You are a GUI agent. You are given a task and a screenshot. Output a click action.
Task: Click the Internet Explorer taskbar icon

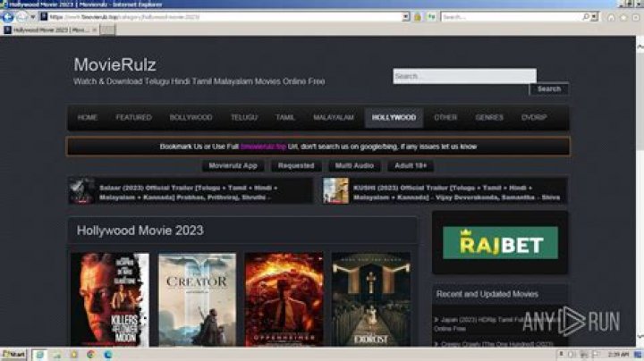41,355
